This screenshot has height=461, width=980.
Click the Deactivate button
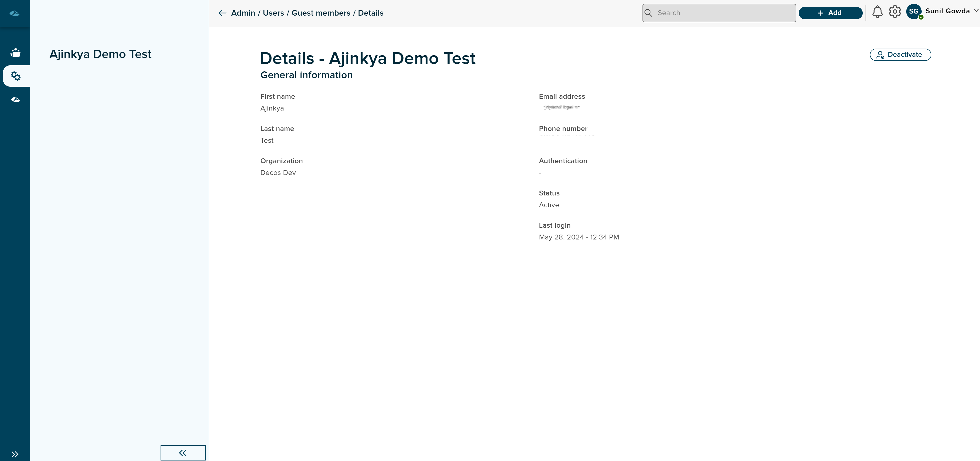(900, 55)
